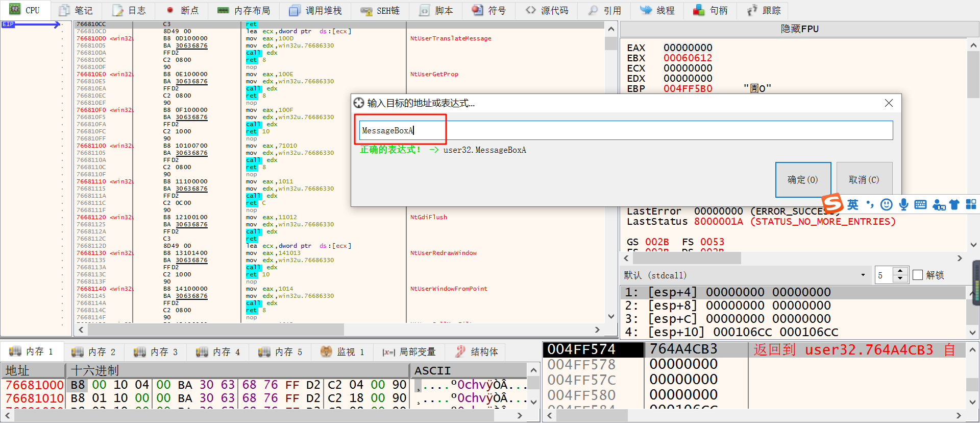
Task: Open the 句柄 handles tab
Action: (710, 10)
